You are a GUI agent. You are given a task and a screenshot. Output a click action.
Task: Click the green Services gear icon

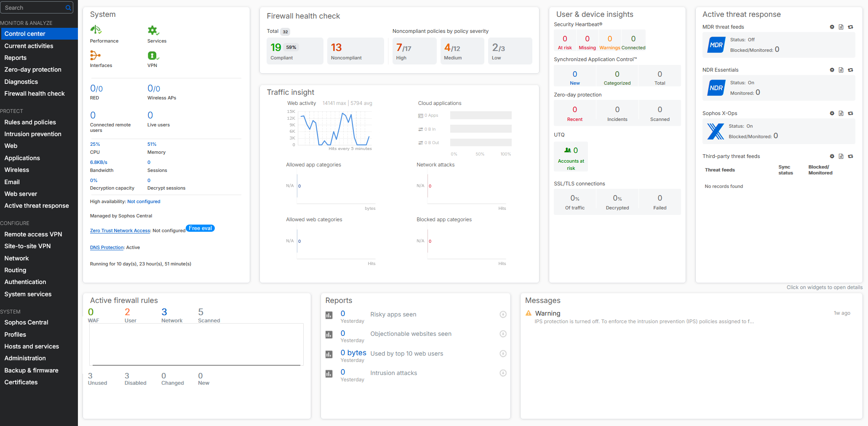coord(153,30)
